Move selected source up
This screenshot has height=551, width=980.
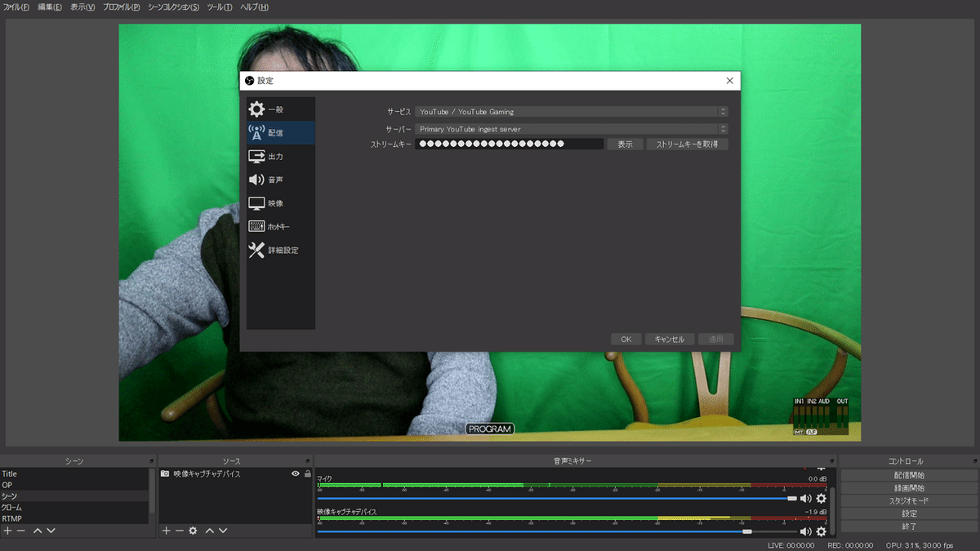pyautogui.click(x=209, y=531)
